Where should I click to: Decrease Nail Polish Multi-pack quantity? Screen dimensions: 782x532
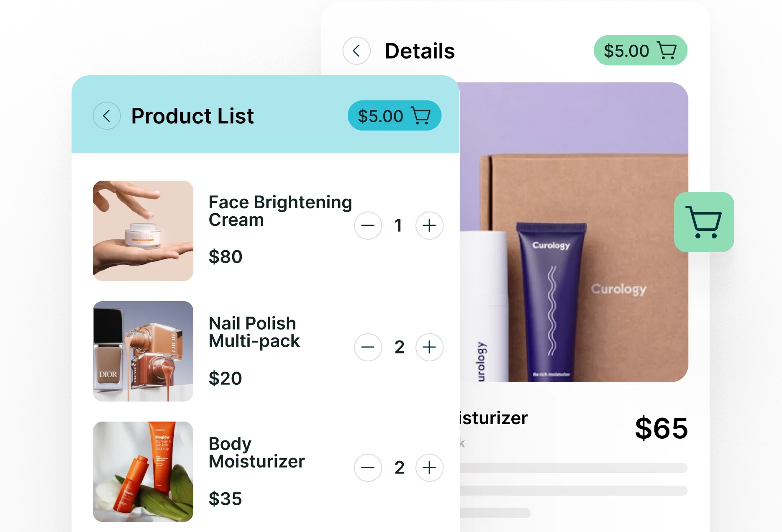point(368,347)
